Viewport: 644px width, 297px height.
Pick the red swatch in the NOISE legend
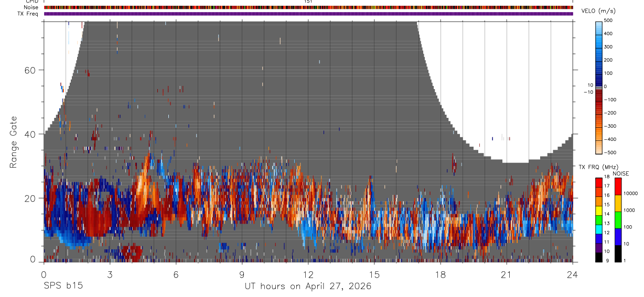click(x=617, y=186)
